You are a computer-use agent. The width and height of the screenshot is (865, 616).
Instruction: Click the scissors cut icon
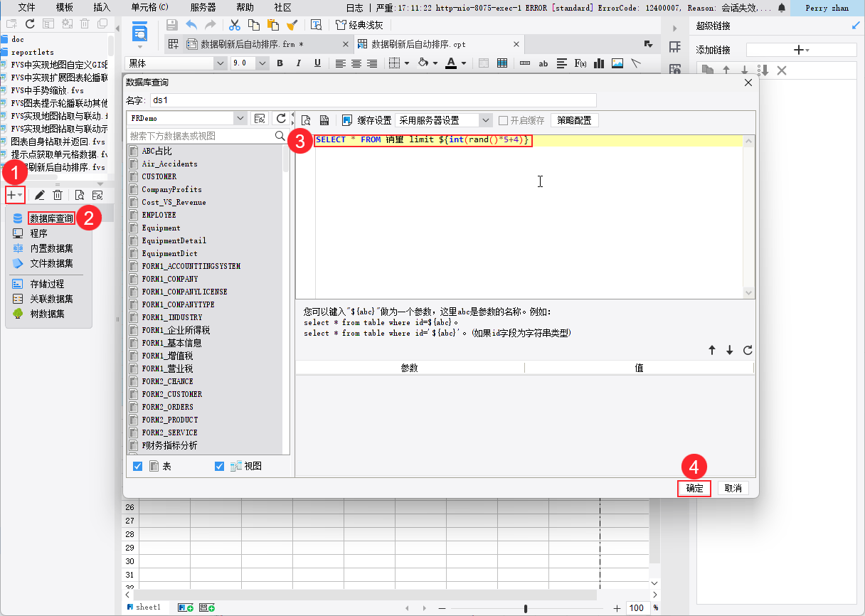235,25
